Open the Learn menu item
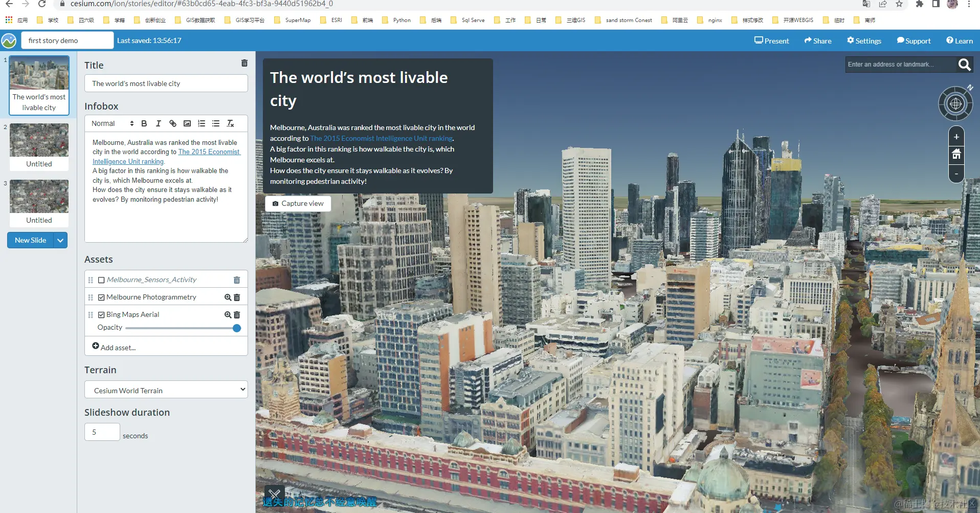The width and height of the screenshot is (980, 513). click(960, 40)
